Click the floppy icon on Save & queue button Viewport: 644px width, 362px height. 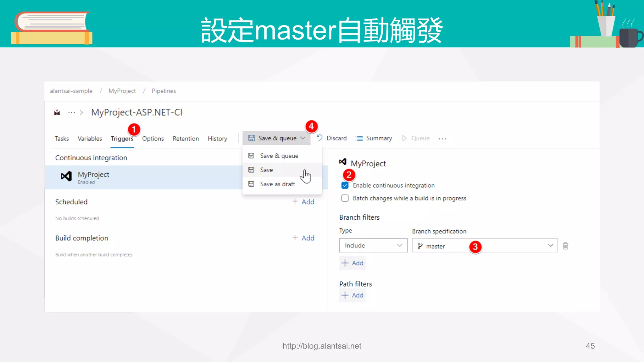(x=252, y=138)
